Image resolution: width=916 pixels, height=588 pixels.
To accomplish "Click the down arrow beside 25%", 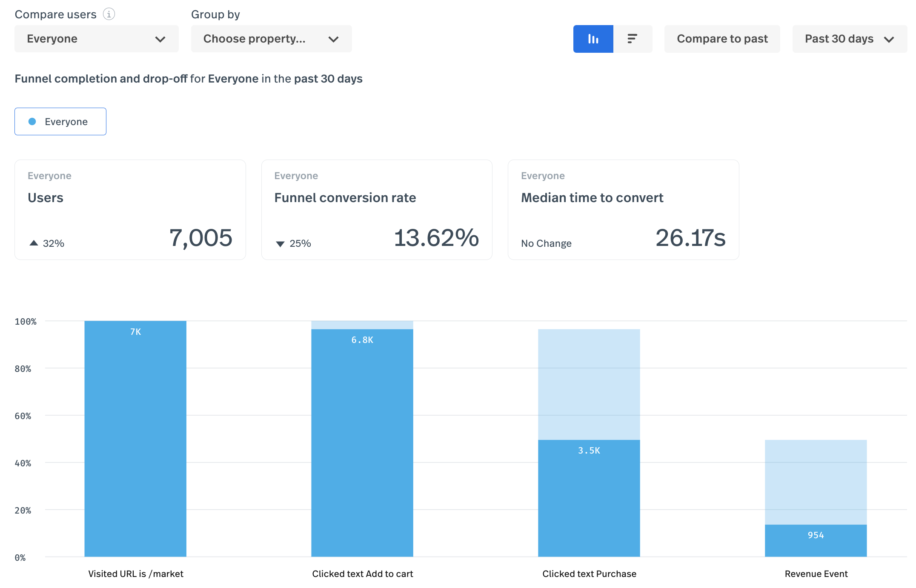I will click(x=280, y=244).
